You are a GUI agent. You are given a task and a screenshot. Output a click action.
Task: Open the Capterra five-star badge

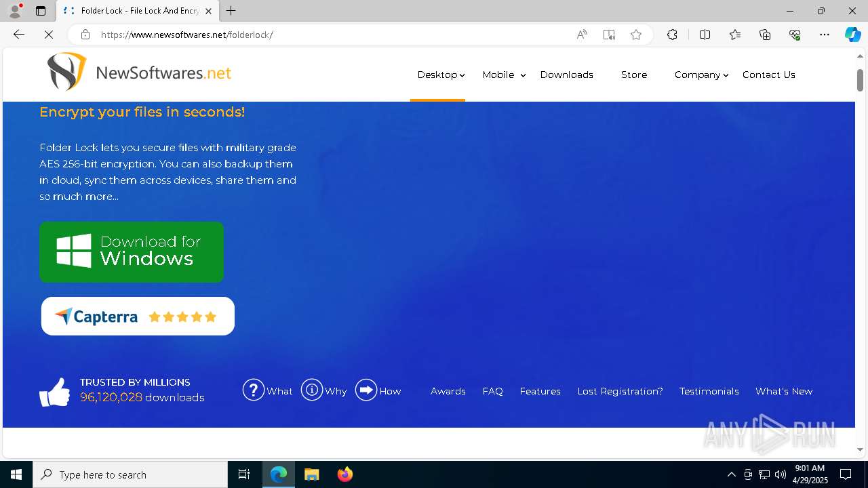click(x=138, y=316)
